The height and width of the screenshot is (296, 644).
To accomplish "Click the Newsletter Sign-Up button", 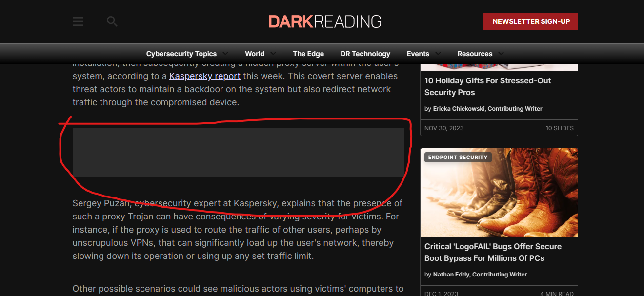I will click(530, 21).
